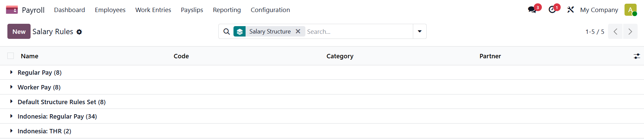This screenshot has height=139, width=644.
Task: Remove the Salary Structure grouping filter
Action: pyautogui.click(x=298, y=31)
